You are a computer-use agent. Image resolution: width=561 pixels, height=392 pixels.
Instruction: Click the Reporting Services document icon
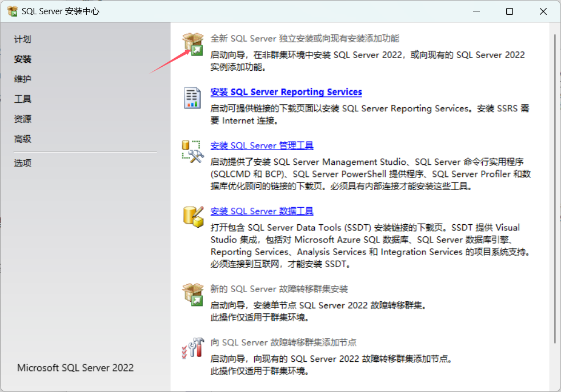point(193,97)
